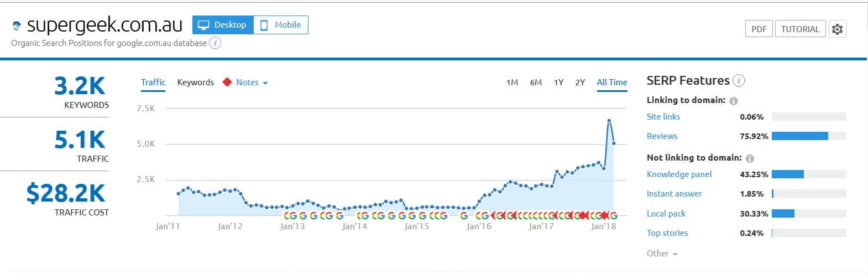Switch to Mobile view
Viewport: 868px width, 278px height.
click(281, 25)
